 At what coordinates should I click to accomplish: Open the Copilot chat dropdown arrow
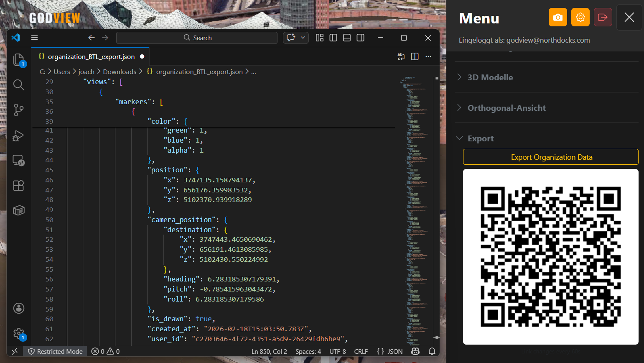pyautogui.click(x=303, y=38)
